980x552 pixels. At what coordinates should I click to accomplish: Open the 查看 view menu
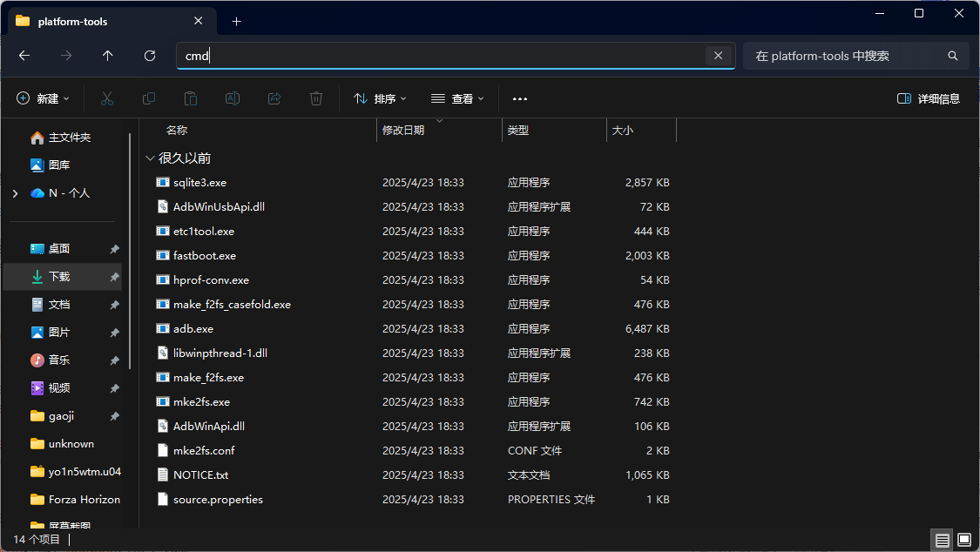pos(457,99)
